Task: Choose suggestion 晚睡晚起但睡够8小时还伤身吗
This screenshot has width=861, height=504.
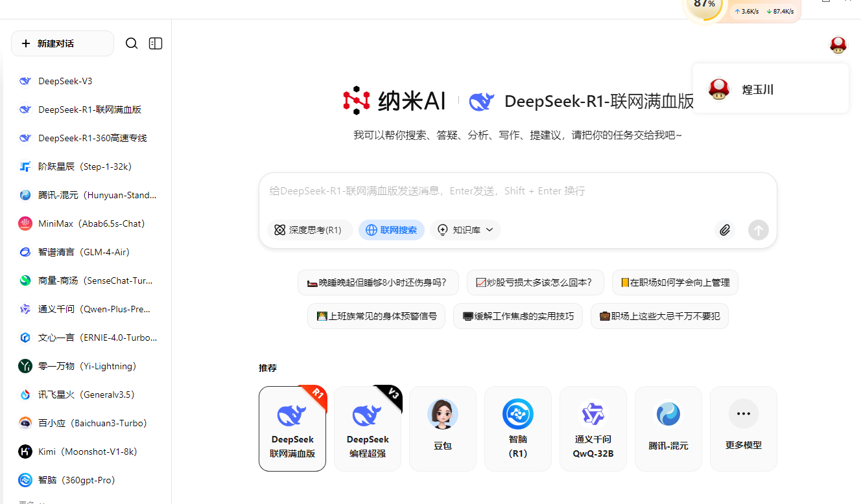Action: pos(378,282)
